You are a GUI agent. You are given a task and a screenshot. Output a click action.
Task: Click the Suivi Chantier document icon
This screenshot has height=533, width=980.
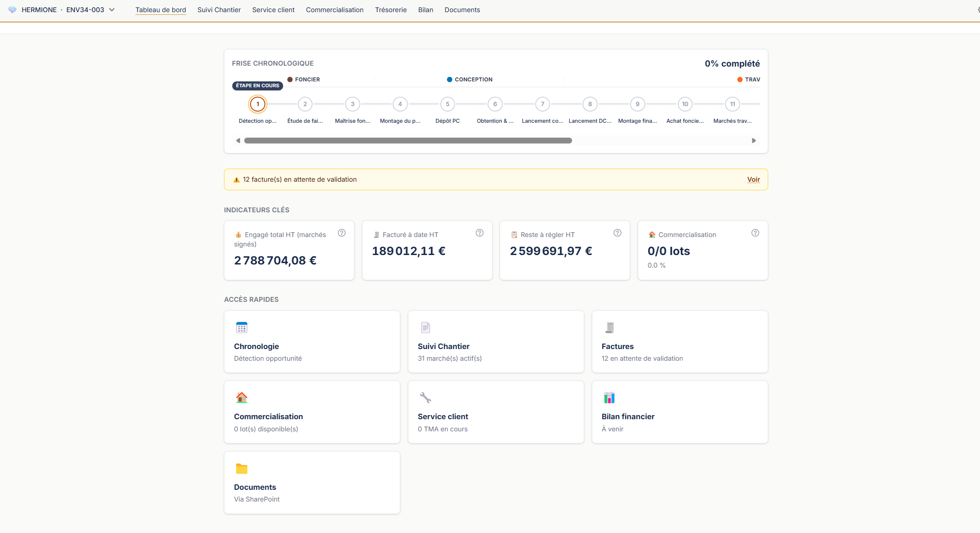point(425,327)
